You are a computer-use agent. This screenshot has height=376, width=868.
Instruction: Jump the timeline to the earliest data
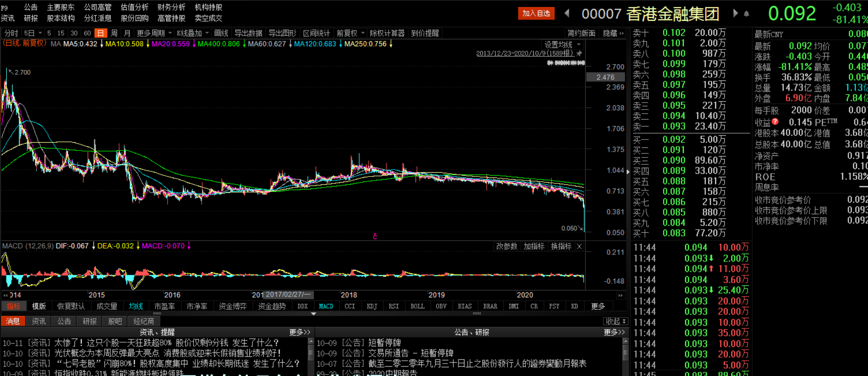pos(5,295)
